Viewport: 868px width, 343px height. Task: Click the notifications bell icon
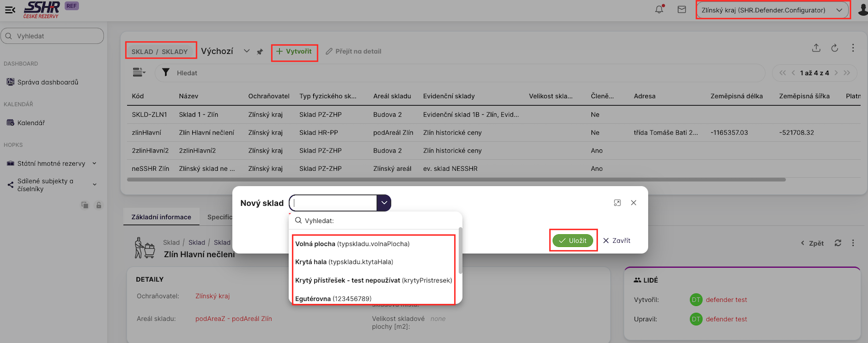(659, 10)
